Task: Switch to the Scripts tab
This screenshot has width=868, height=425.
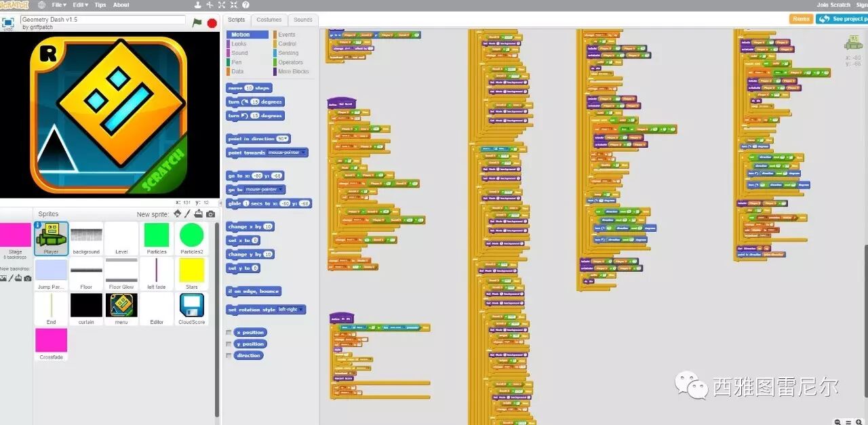Action: click(237, 20)
